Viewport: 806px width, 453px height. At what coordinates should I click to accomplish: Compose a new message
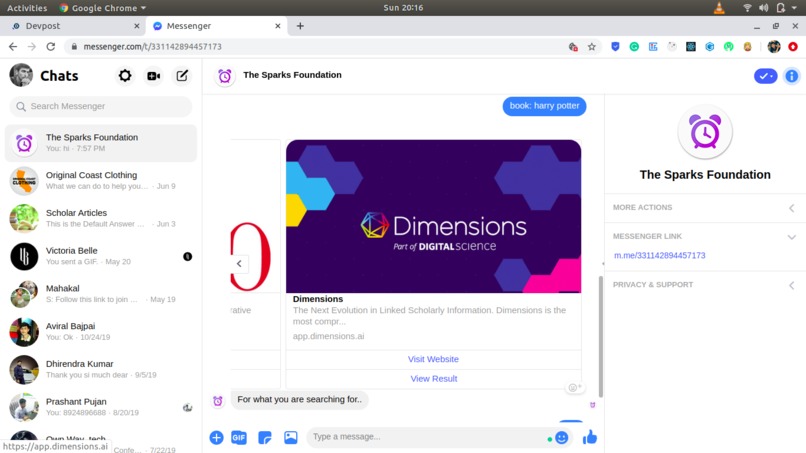coord(182,76)
